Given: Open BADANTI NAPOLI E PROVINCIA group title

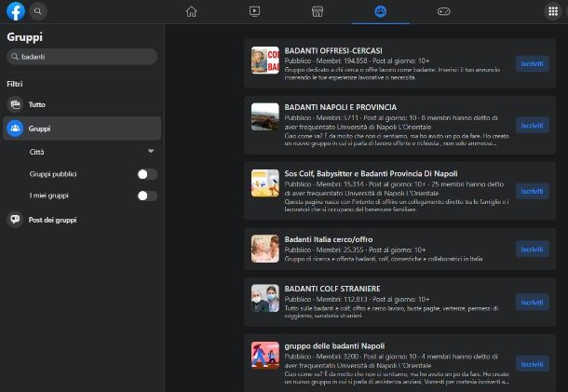Looking at the screenshot, I should 341,107.
